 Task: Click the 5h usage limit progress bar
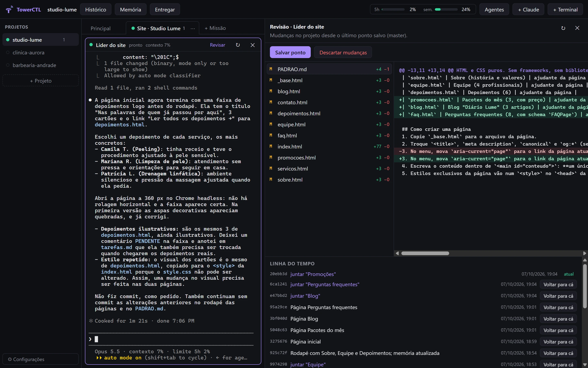393,9
